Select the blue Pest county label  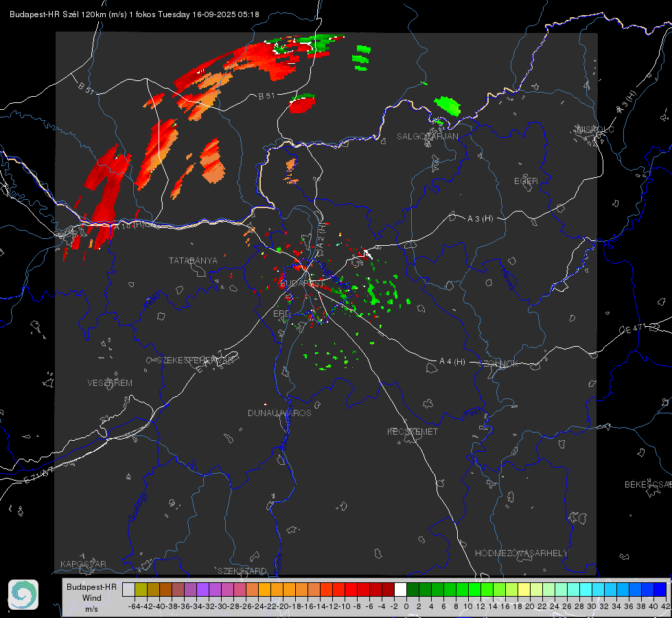coord(473,413)
